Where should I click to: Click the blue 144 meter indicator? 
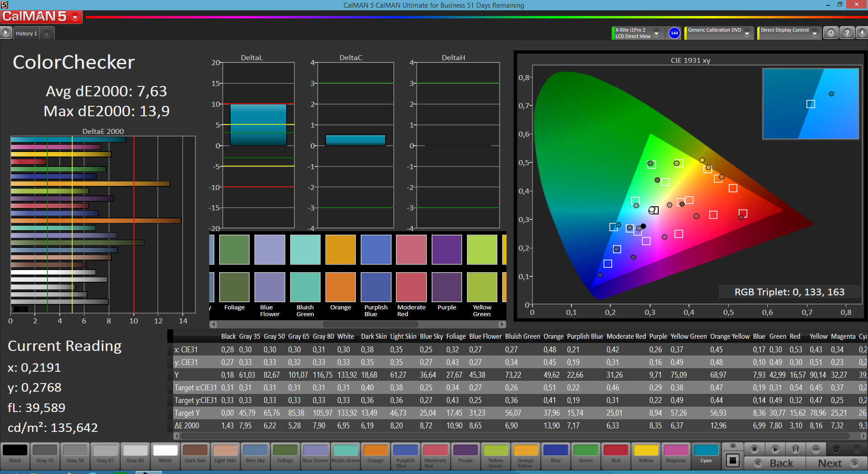click(x=674, y=33)
